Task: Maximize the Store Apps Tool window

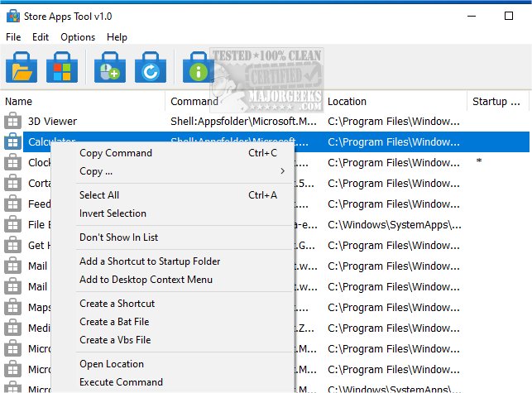Action: [509, 16]
